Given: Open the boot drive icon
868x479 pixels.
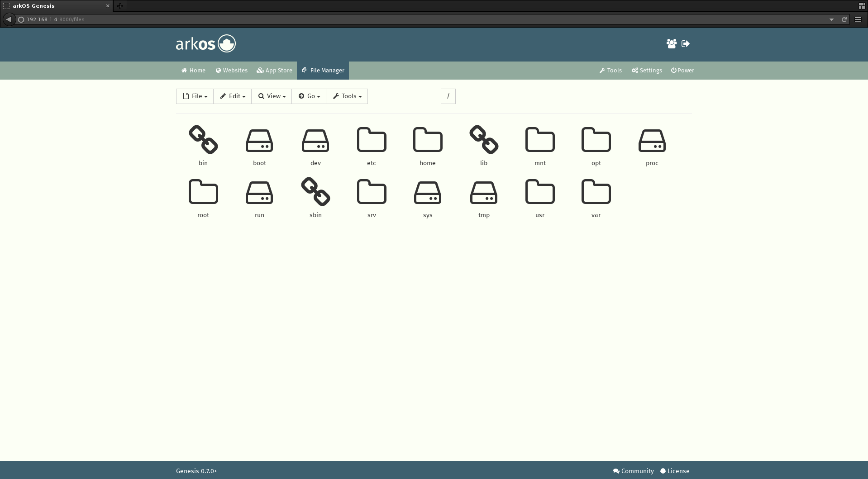Looking at the screenshot, I should [259, 141].
